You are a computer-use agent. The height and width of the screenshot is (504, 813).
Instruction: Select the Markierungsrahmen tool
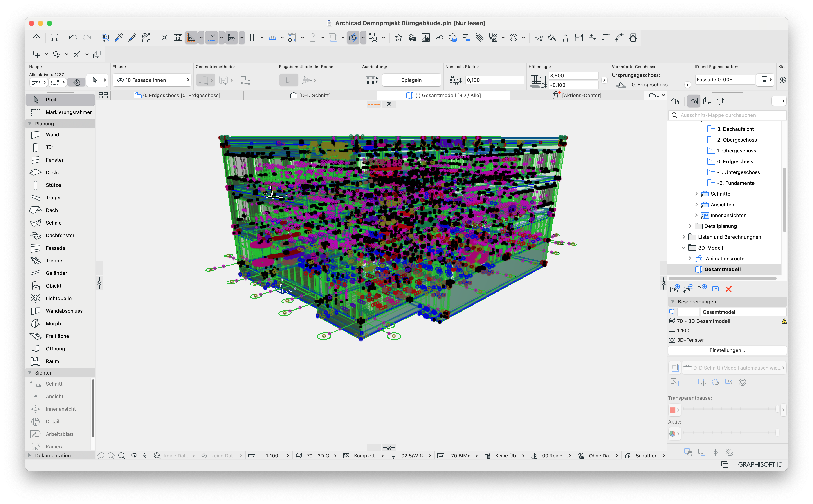point(60,112)
